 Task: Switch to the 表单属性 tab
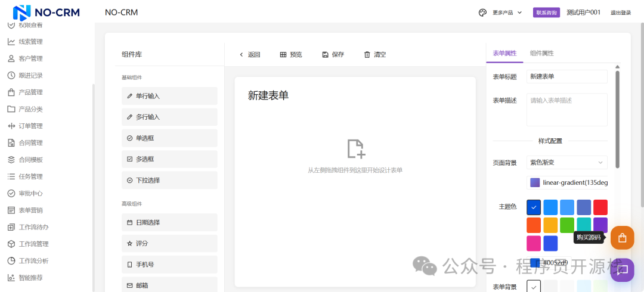coord(505,53)
